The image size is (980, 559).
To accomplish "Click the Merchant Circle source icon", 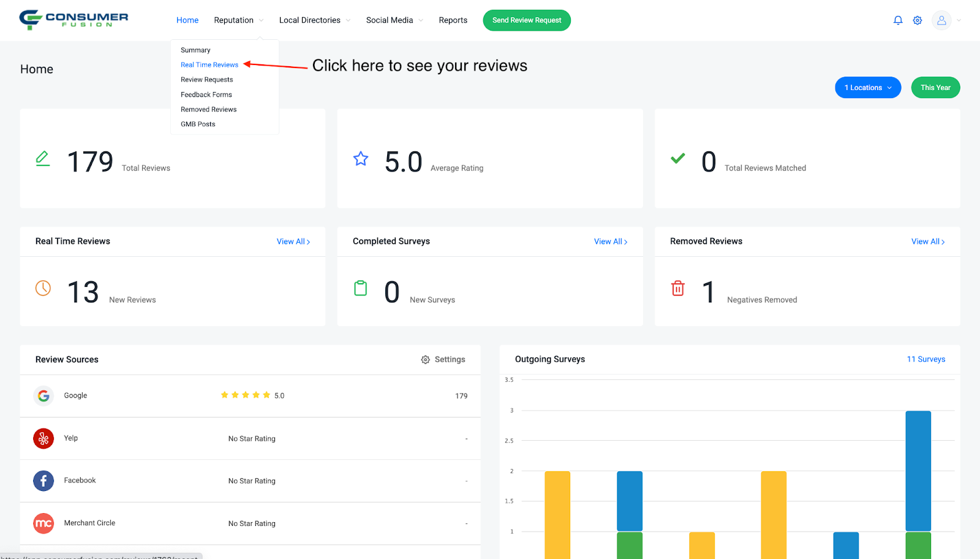I will [x=43, y=523].
